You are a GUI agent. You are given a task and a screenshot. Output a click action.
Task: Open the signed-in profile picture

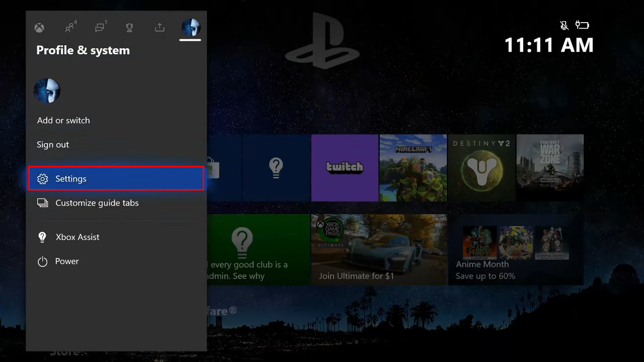coord(47,91)
